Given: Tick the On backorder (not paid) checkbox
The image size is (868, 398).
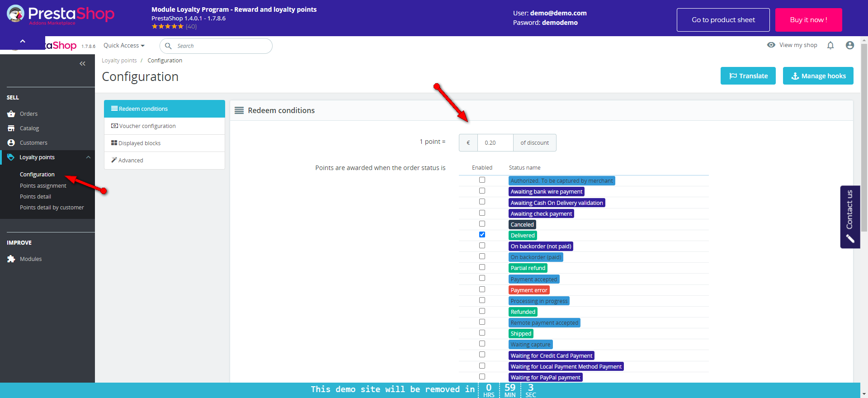Looking at the screenshot, I should (x=482, y=246).
